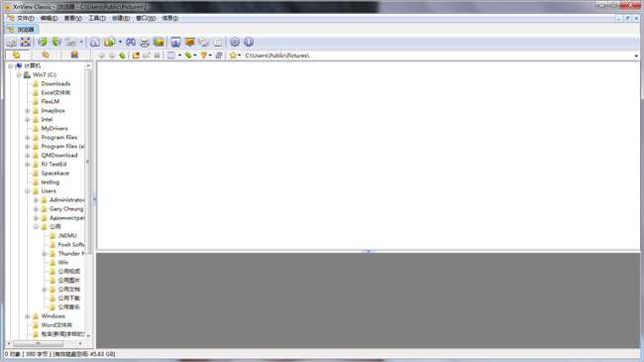Image resolution: width=644 pixels, height=362 pixels.
Task: Start the slideshow toolbar icon
Action: [190, 42]
